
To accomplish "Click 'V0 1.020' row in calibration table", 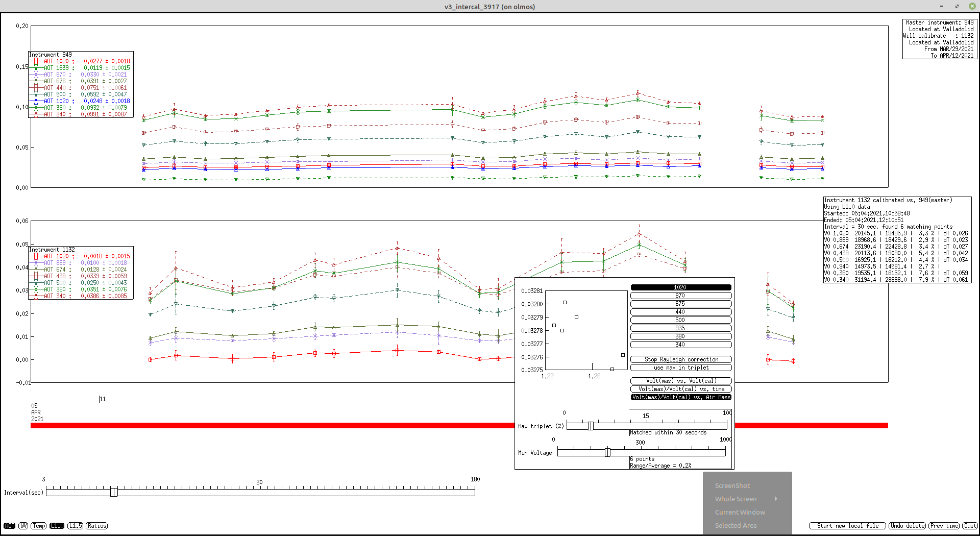I will point(896,233).
